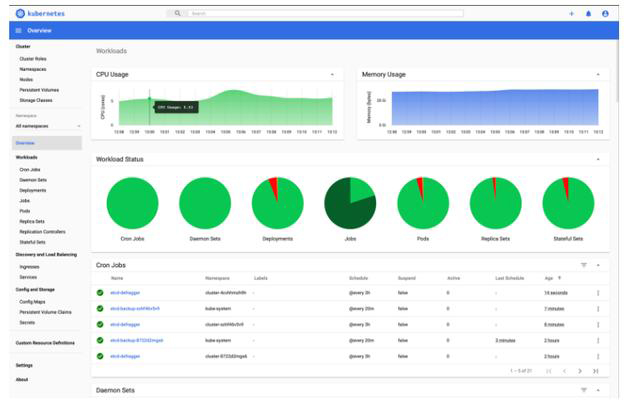Open Deployments in the sidebar

point(33,191)
